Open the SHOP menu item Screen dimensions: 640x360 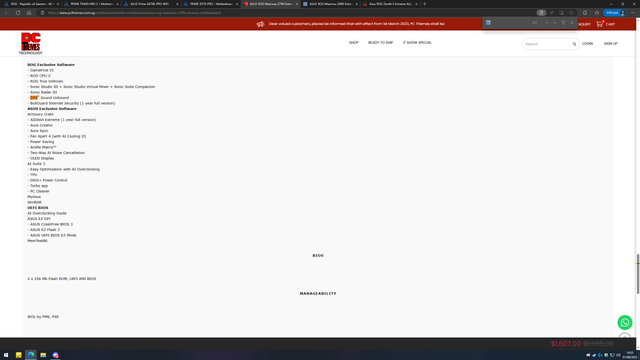coord(353,42)
